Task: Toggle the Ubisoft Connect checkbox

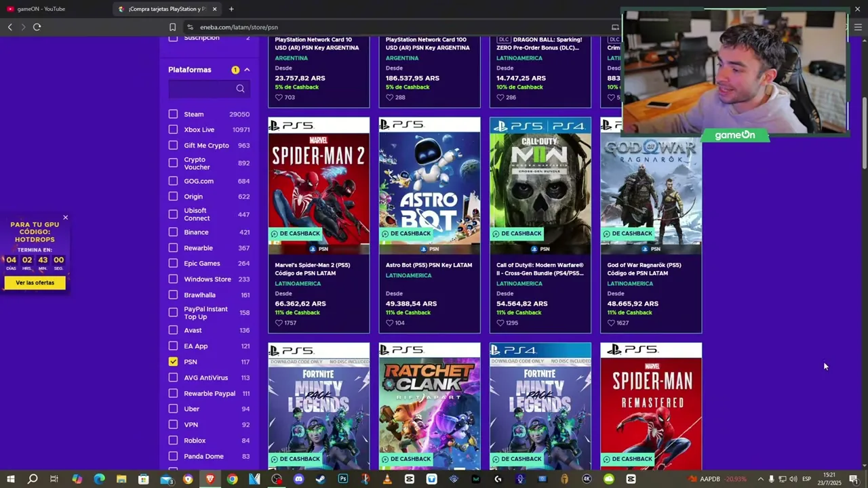Action: click(x=173, y=214)
